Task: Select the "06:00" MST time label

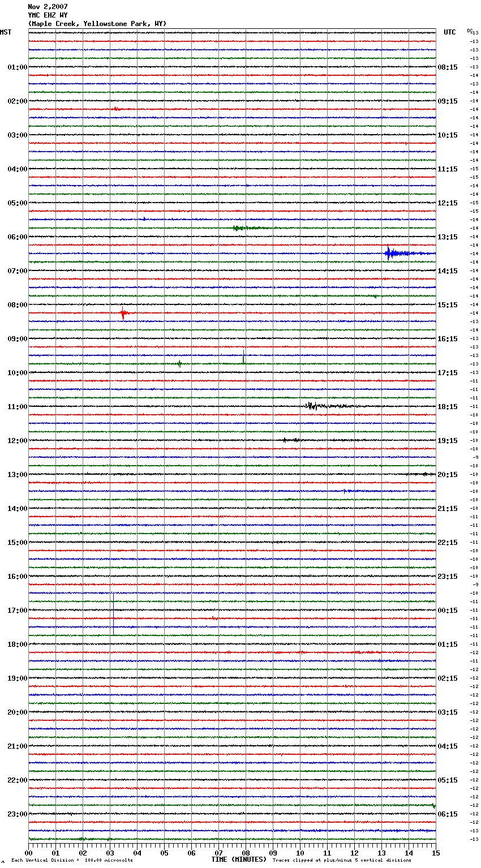Action: pos(17,237)
